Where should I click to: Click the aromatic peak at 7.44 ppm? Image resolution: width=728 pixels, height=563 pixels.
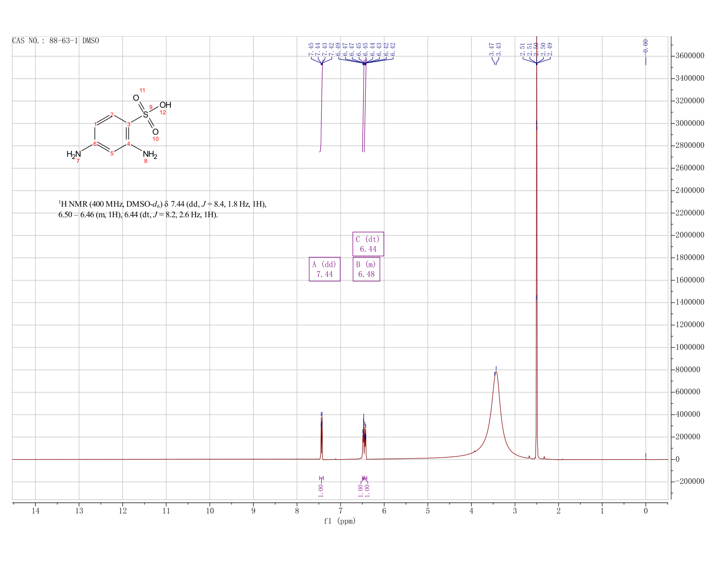tap(322, 437)
